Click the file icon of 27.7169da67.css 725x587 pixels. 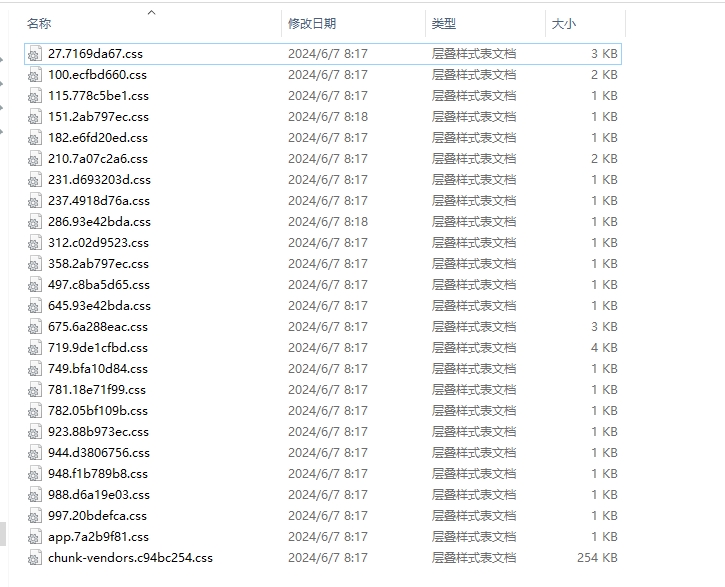(x=34, y=54)
